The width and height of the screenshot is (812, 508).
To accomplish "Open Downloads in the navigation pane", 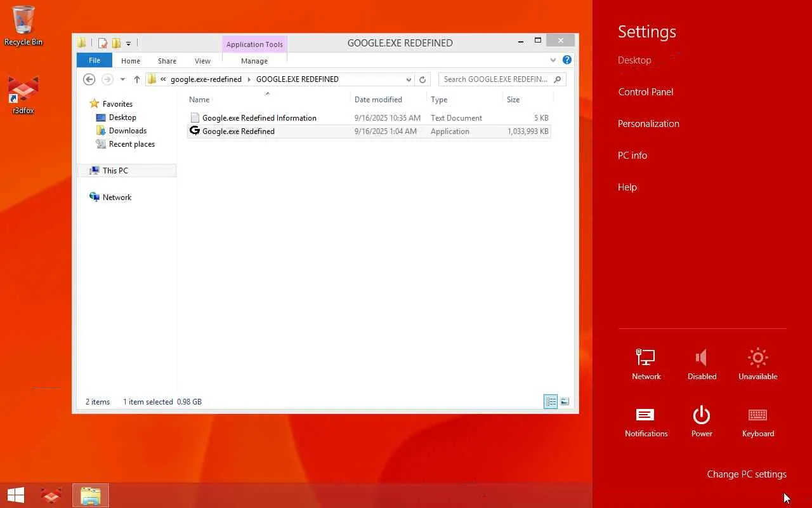I will click(x=128, y=131).
